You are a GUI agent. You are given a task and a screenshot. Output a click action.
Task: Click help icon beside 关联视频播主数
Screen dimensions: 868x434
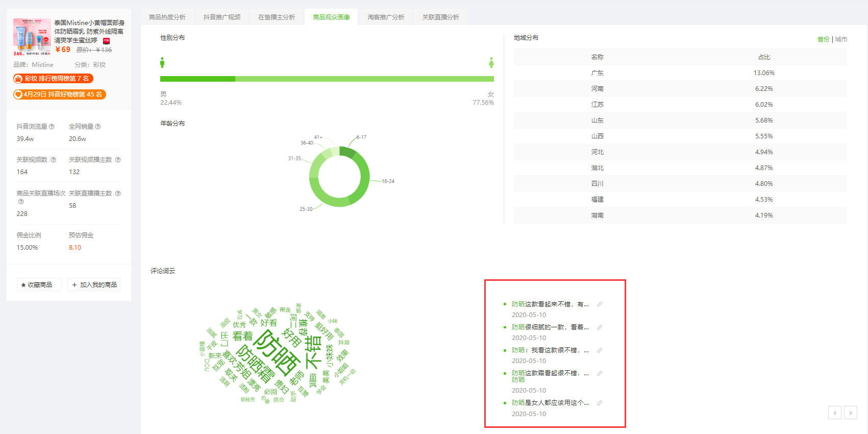(118, 160)
